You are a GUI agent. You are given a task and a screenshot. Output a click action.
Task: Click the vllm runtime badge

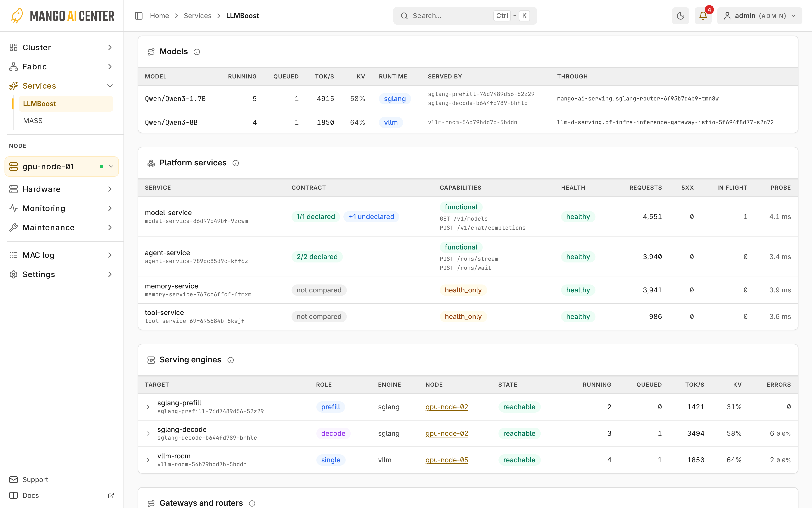[x=391, y=122]
